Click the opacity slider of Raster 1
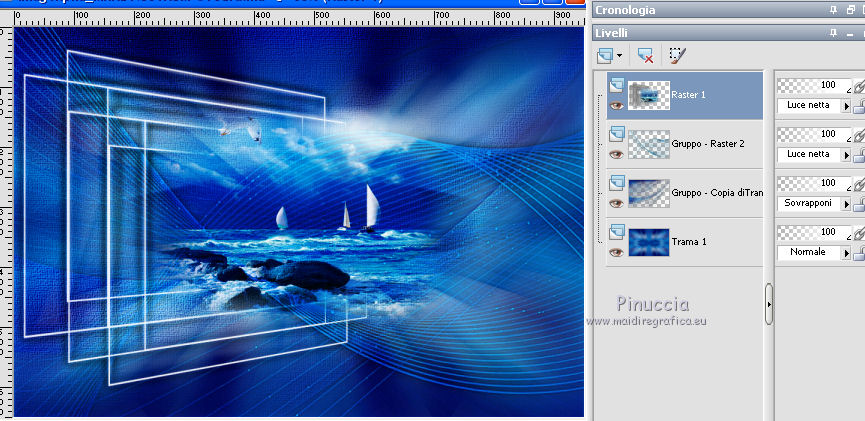865x421 pixels. (x=814, y=86)
